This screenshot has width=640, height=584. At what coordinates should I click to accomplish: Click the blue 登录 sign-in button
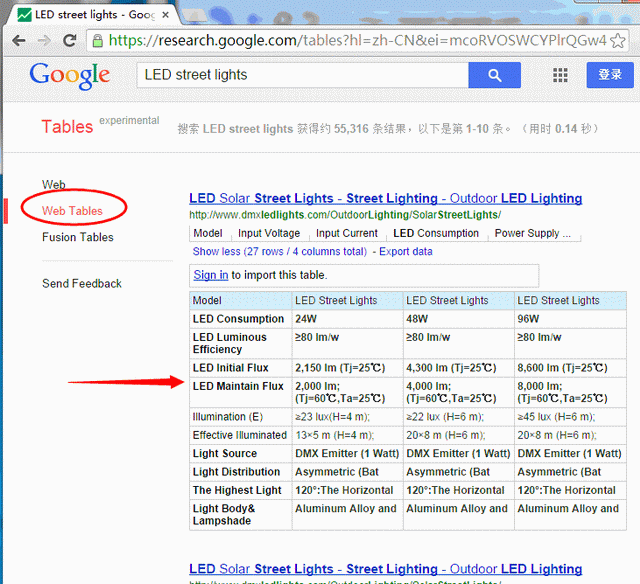[x=609, y=76]
